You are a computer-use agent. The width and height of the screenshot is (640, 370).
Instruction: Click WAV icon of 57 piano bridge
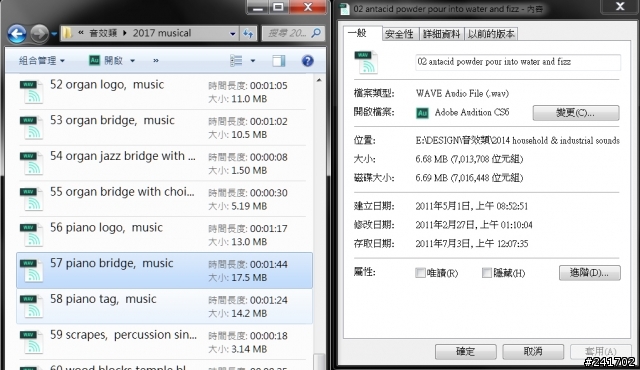point(31,270)
